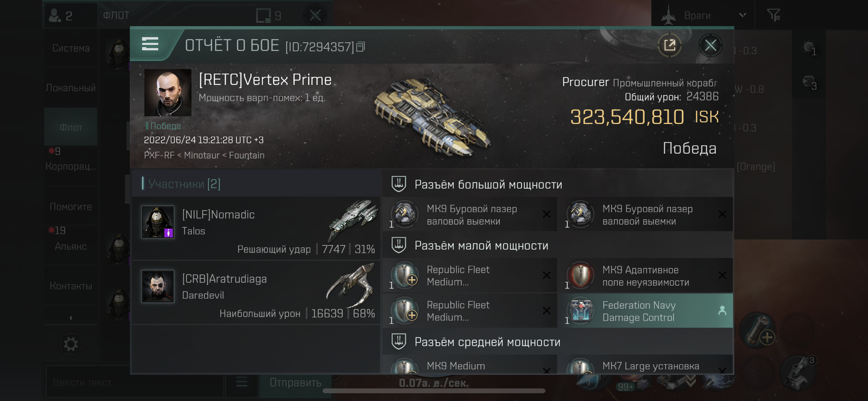Viewport: 868px width, 401px height.
Task: Select the МК9 Адаптивное поле неуязвимости module
Action: point(649,276)
